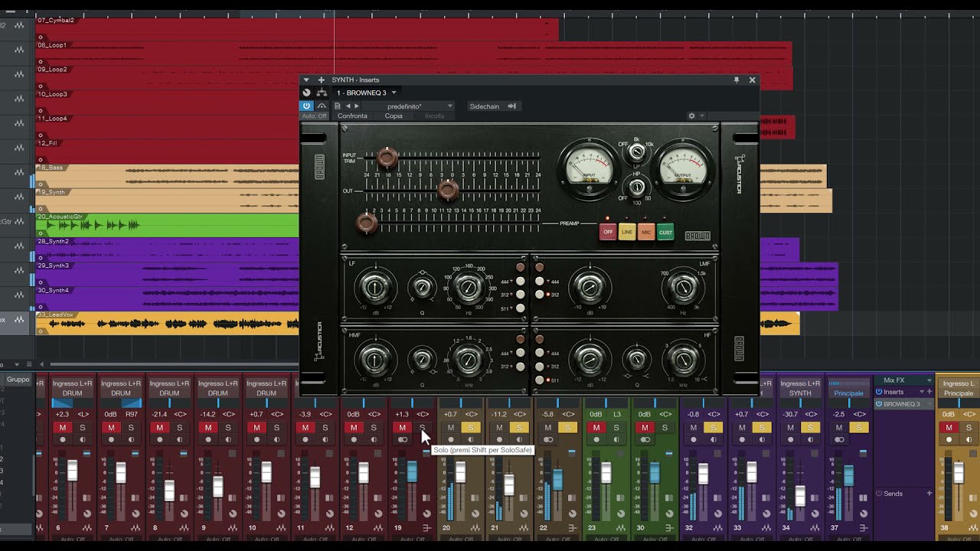Image resolution: width=980 pixels, height=551 pixels.
Task: Click the audio track icon of channel 23
Action: 621,528
